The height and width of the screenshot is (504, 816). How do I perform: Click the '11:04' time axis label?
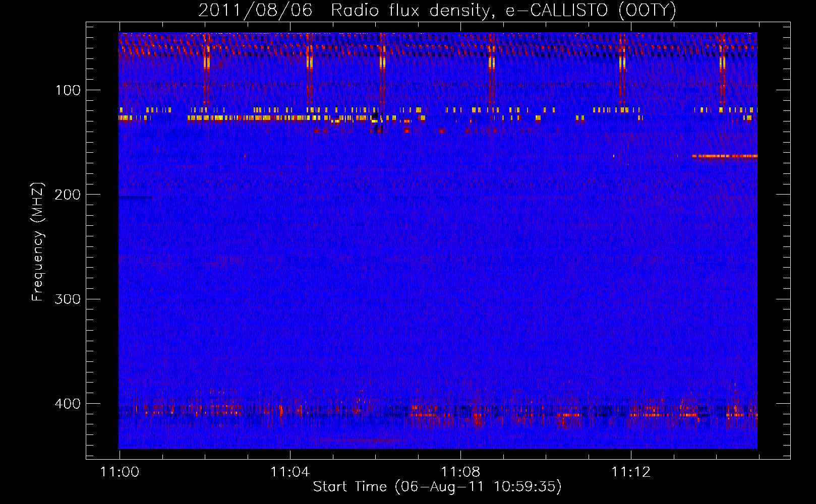coord(290,472)
